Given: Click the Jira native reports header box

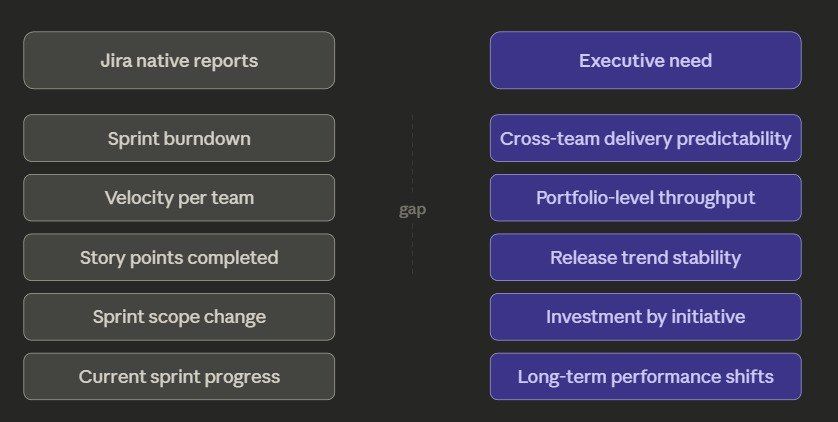Looking at the screenshot, I should click(179, 60).
